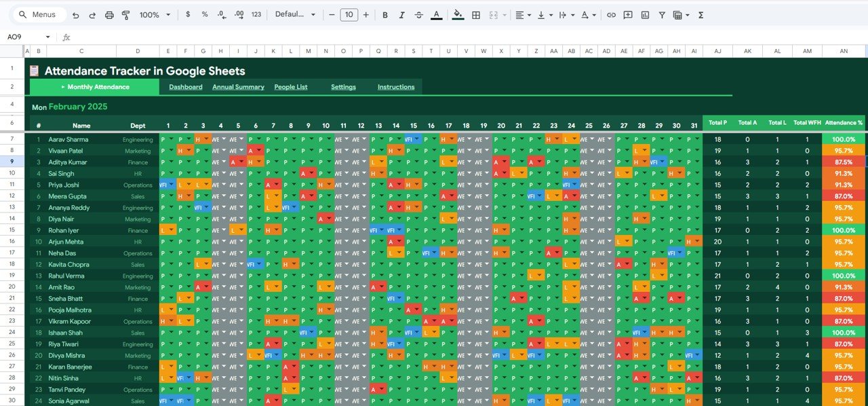Add a comment with the comment icon
This screenshot has width=868, height=406.
(x=628, y=15)
